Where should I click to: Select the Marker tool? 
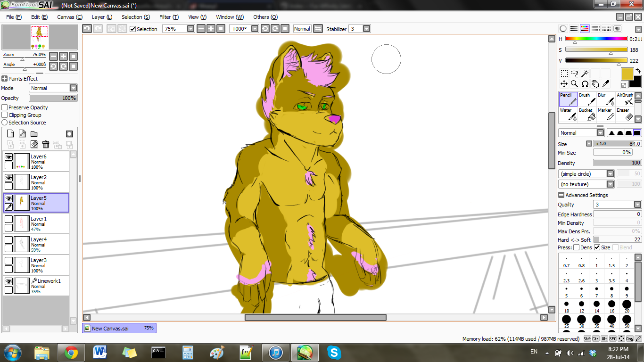606,114
